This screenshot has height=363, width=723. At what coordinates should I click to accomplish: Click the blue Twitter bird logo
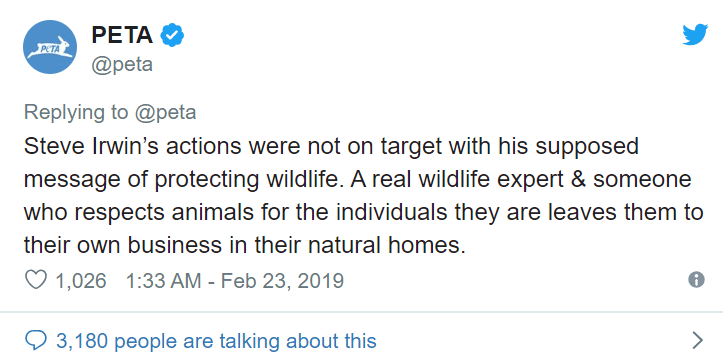click(x=695, y=34)
